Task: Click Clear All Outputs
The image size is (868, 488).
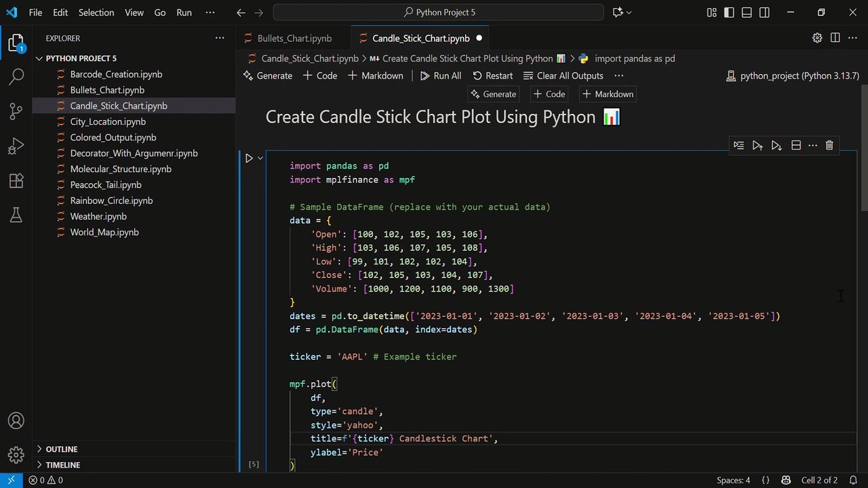Action: click(x=562, y=76)
